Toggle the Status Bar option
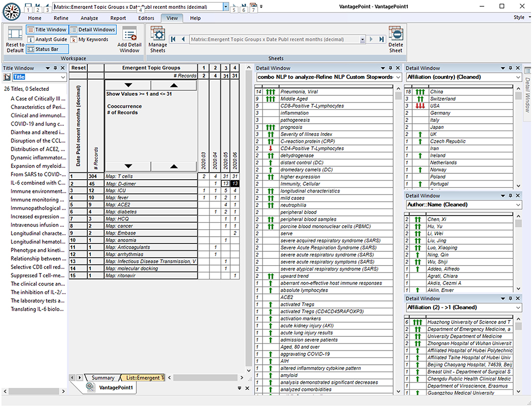Viewport: 532px width, 407px height. coord(47,49)
